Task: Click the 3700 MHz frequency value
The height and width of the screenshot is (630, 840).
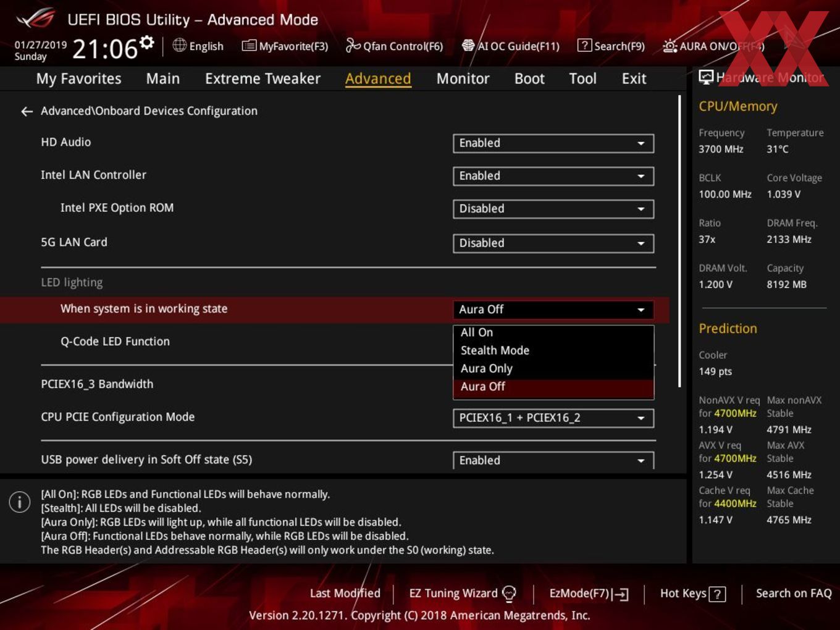Action: 721,149
